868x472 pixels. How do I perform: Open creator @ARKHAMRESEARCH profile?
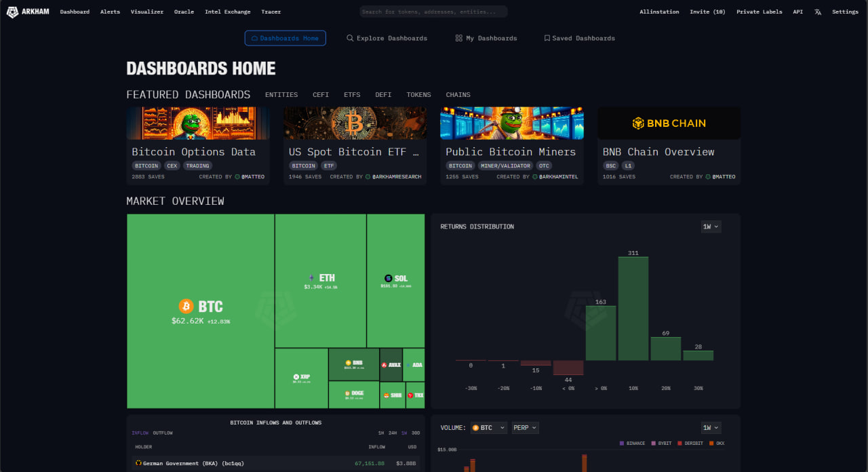[x=397, y=177]
